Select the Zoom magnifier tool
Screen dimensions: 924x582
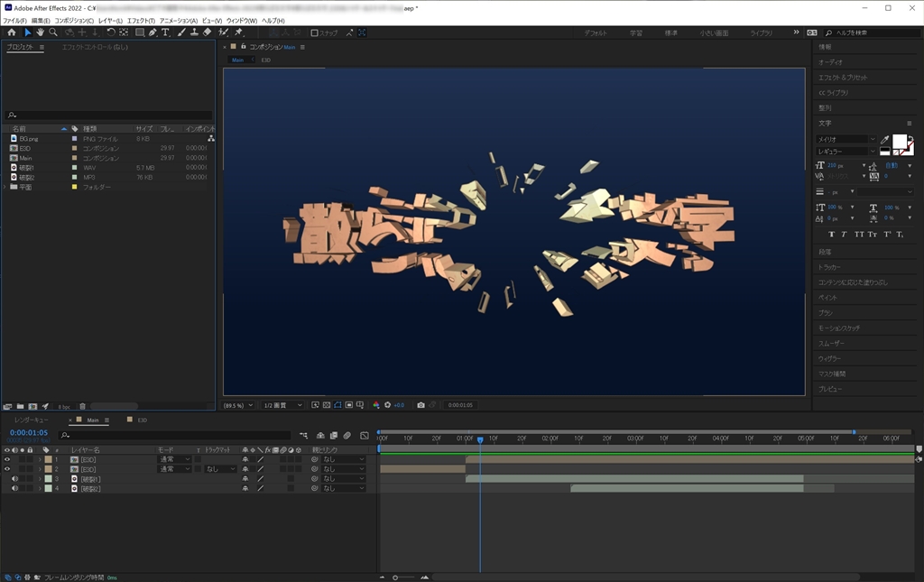click(x=53, y=32)
